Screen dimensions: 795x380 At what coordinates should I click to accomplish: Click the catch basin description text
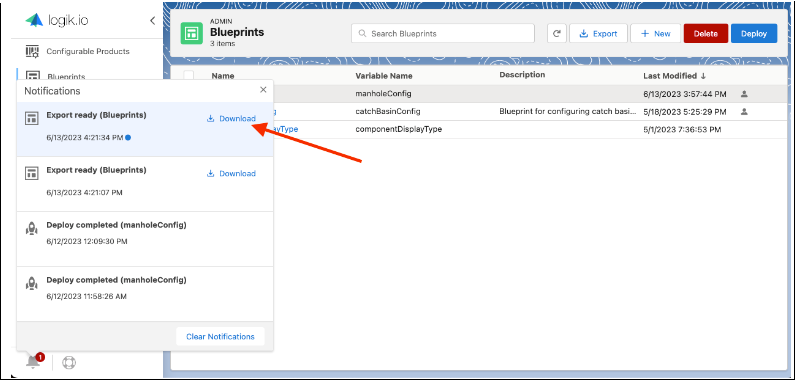(567, 111)
